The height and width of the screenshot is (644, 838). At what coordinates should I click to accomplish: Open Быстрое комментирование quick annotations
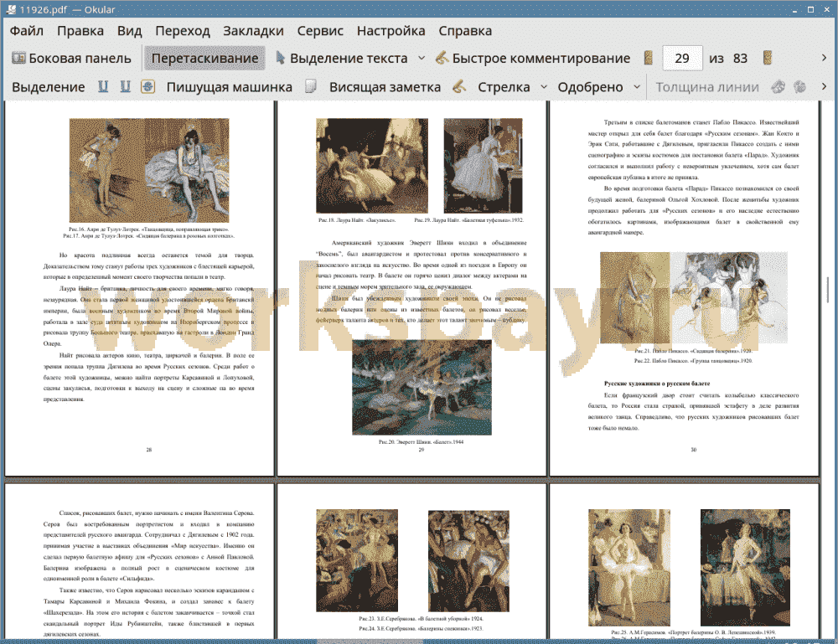point(532,59)
